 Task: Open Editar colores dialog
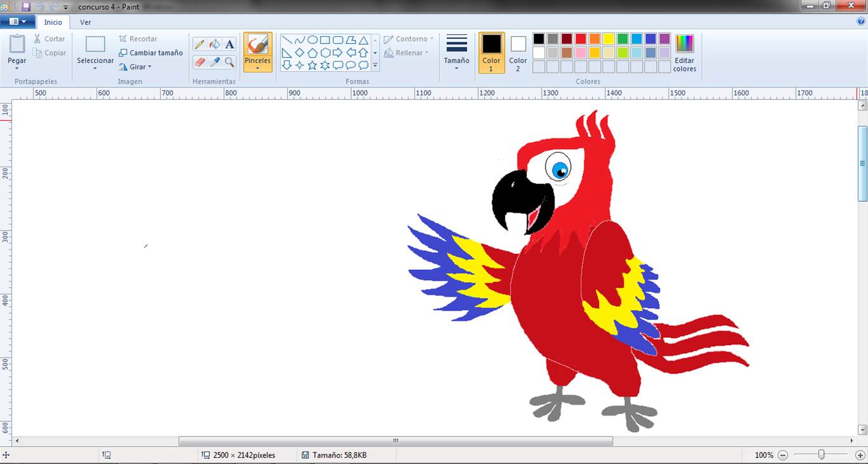tap(685, 53)
